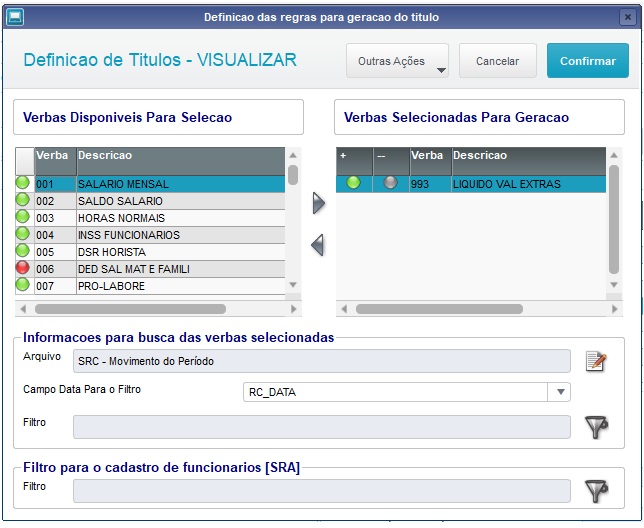The width and height of the screenshot is (644, 528).
Task: Click the blank corner header of available list
Action: click(x=25, y=161)
